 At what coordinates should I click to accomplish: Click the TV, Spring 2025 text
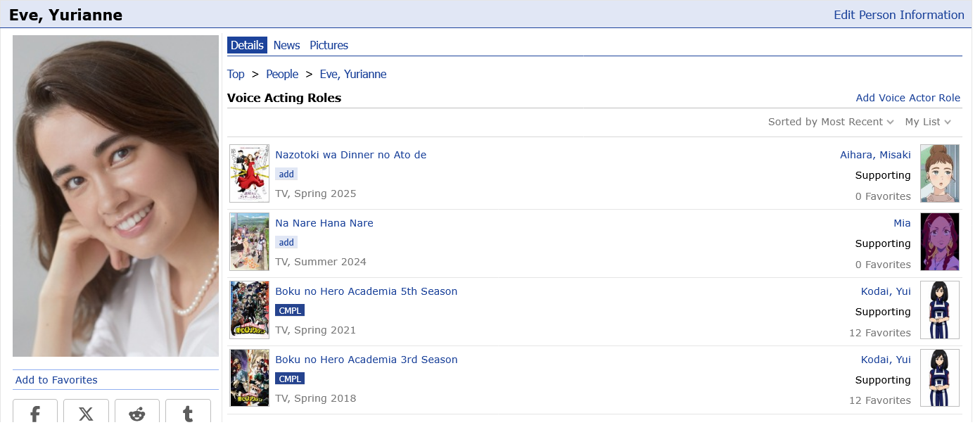pyautogui.click(x=316, y=194)
